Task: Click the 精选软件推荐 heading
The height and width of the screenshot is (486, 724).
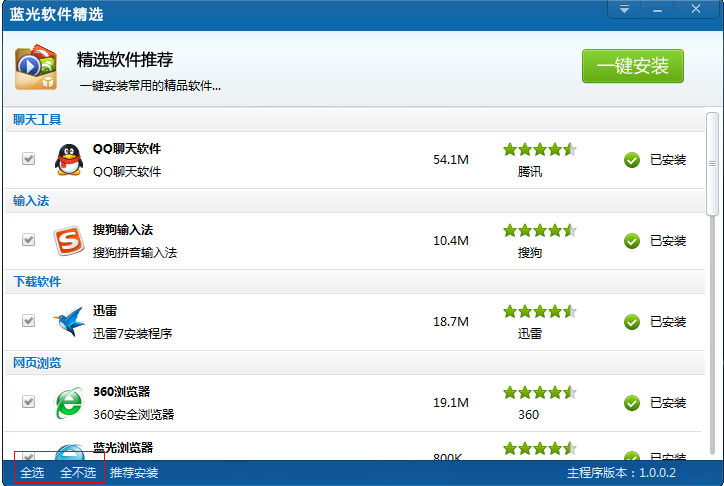Action: point(125,60)
